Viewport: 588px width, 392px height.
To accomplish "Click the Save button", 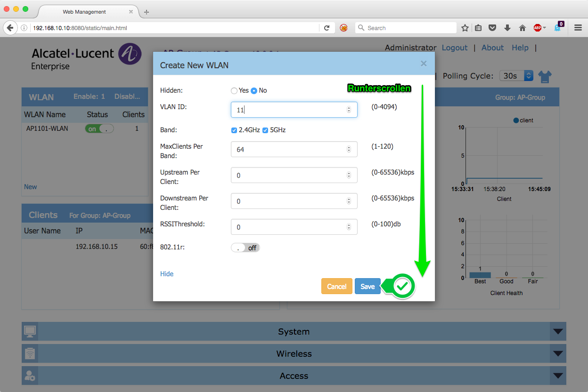I will (x=367, y=287).
